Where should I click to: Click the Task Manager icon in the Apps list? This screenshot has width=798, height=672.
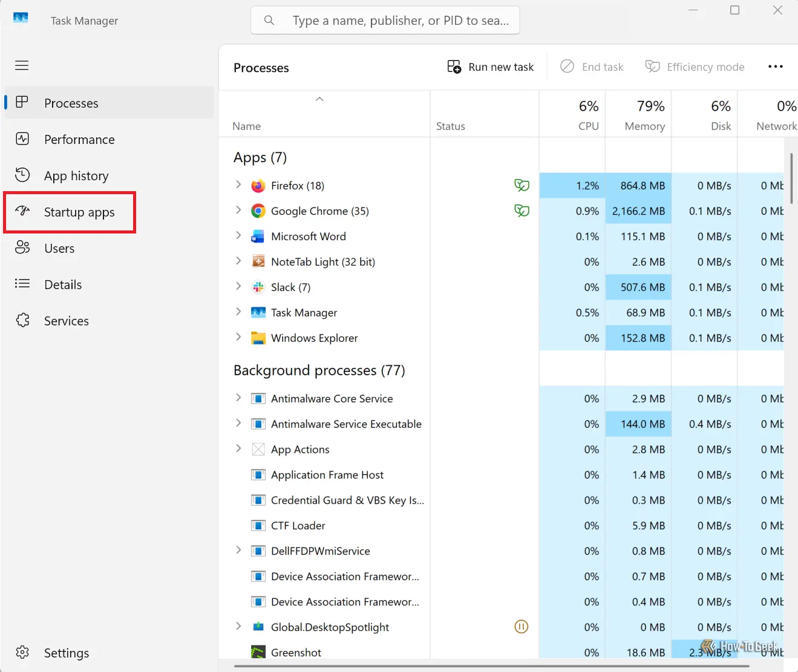pyautogui.click(x=258, y=313)
